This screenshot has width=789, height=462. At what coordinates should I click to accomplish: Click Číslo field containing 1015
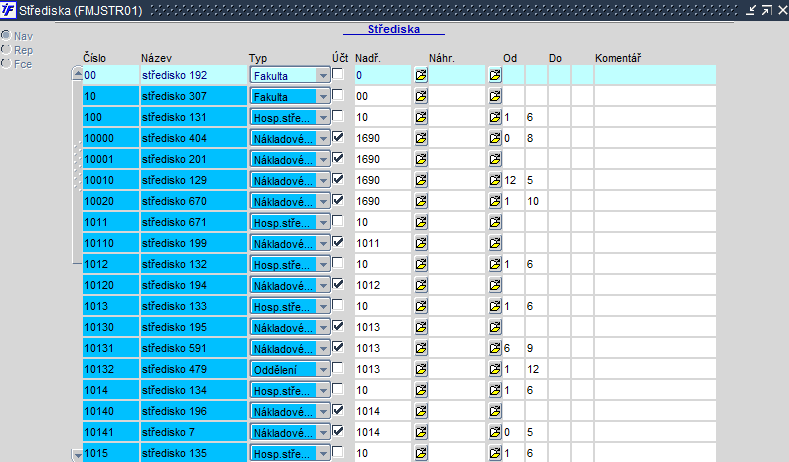(x=111, y=453)
